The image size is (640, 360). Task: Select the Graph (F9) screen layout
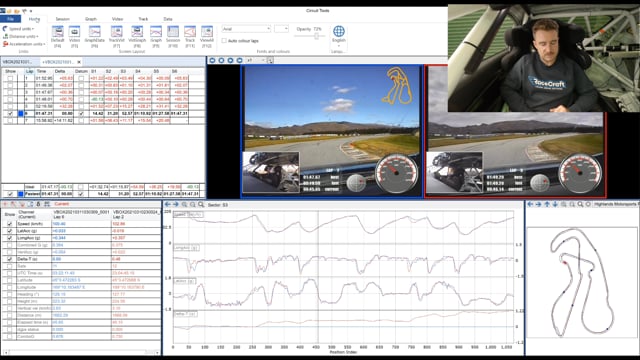point(156,36)
